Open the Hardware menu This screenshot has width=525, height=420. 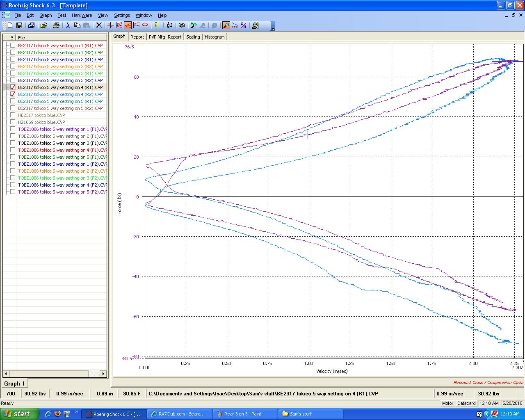82,15
